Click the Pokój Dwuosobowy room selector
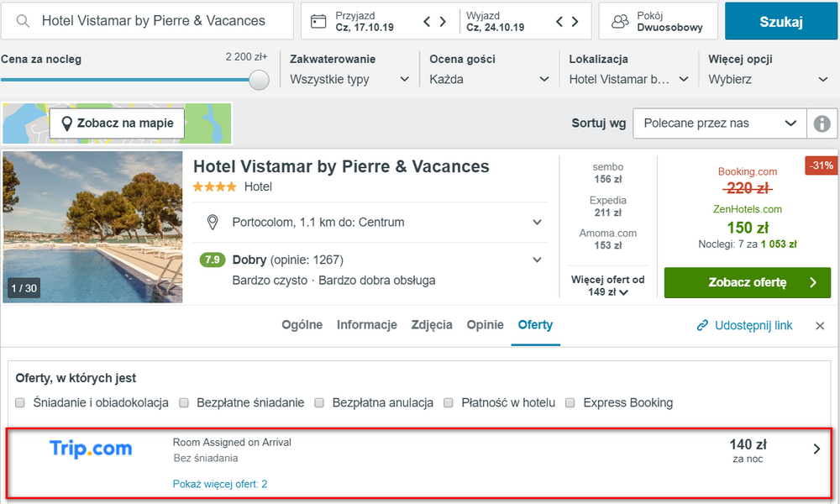Viewport: 840px width, 504px height. pos(658,21)
